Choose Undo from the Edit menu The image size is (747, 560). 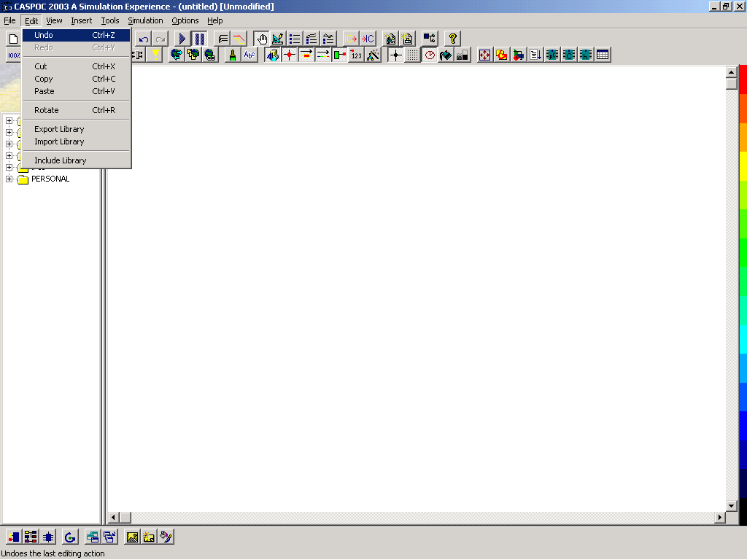tap(76, 35)
